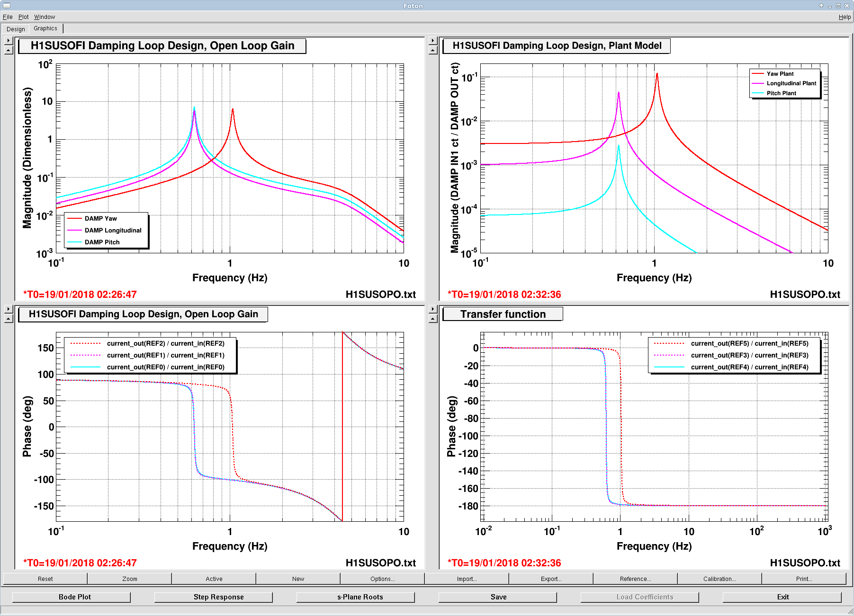Select the red DAMP Yaw legend line
The height and width of the screenshot is (616, 854).
(x=75, y=218)
